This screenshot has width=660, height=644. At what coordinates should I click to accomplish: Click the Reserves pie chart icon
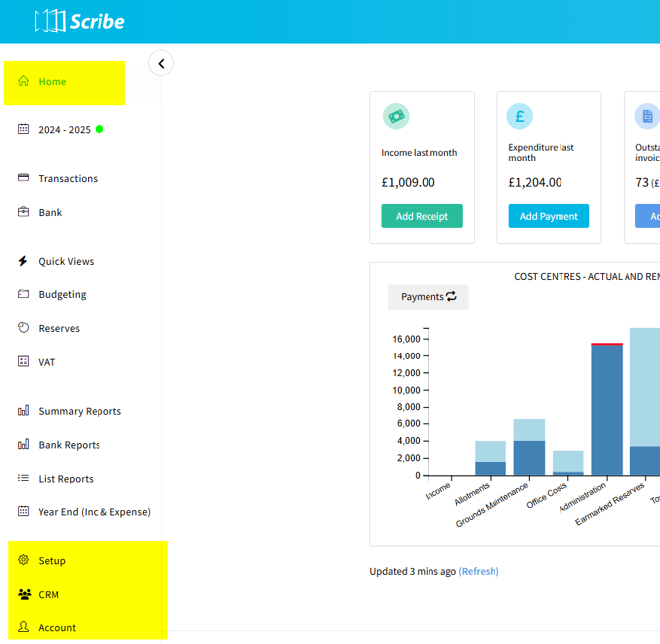tap(24, 328)
